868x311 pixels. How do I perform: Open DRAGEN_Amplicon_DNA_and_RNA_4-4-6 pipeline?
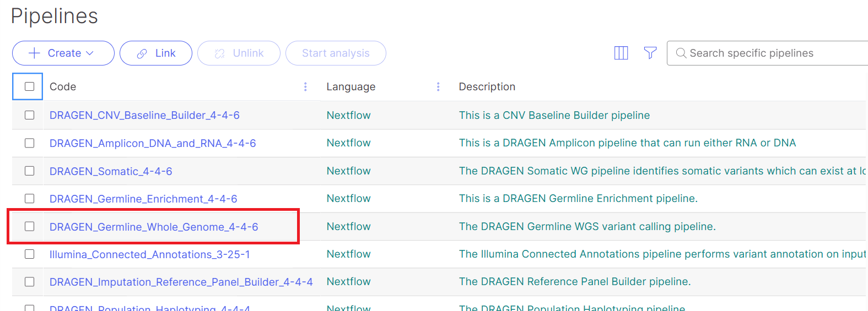[x=153, y=143]
